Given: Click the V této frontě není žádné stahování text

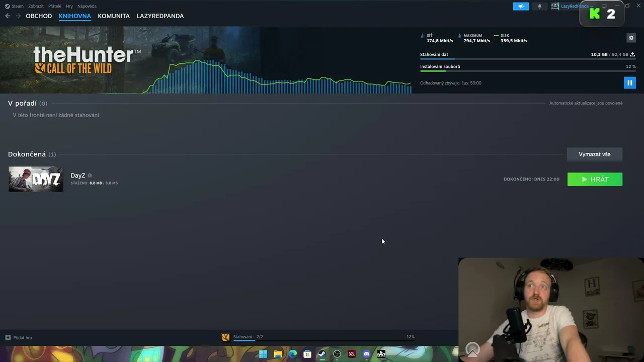Looking at the screenshot, I should point(56,115).
